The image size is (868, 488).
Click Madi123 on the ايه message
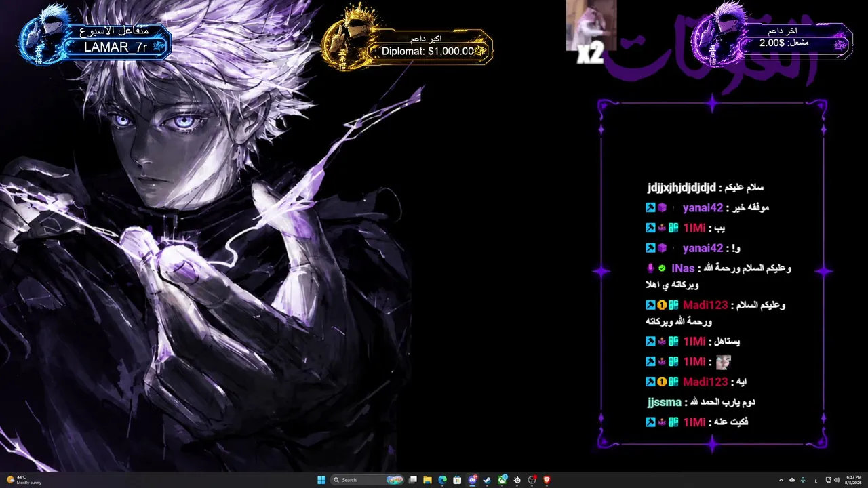pyautogui.click(x=705, y=382)
